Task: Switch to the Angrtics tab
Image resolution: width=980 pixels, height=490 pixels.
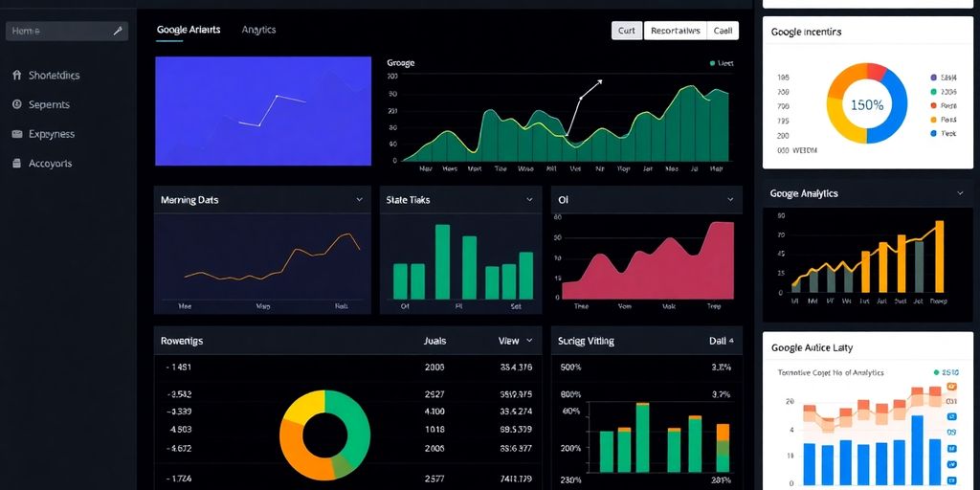Action: tap(258, 30)
